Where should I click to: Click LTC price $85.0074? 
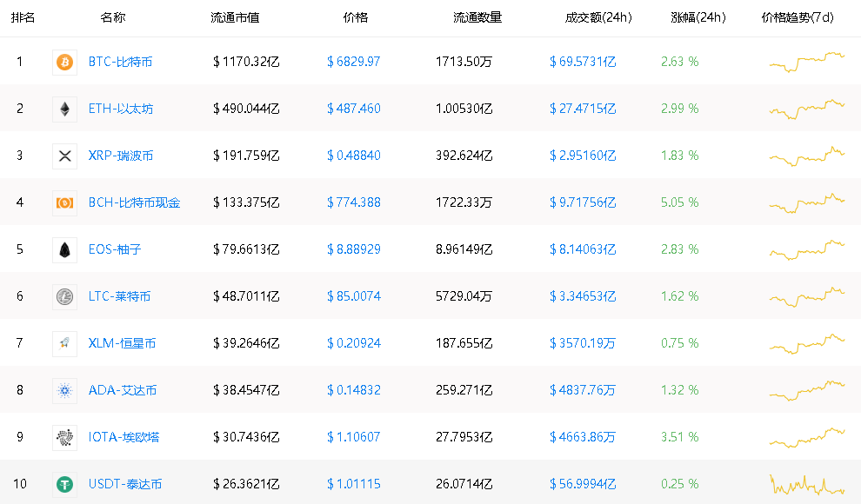(x=354, y=296)
